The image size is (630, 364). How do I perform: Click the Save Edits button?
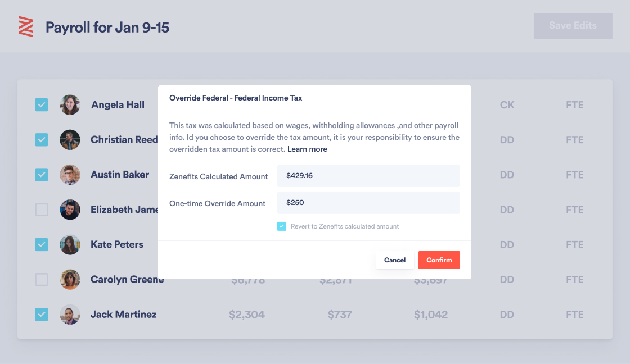click(x=573, y=26)
